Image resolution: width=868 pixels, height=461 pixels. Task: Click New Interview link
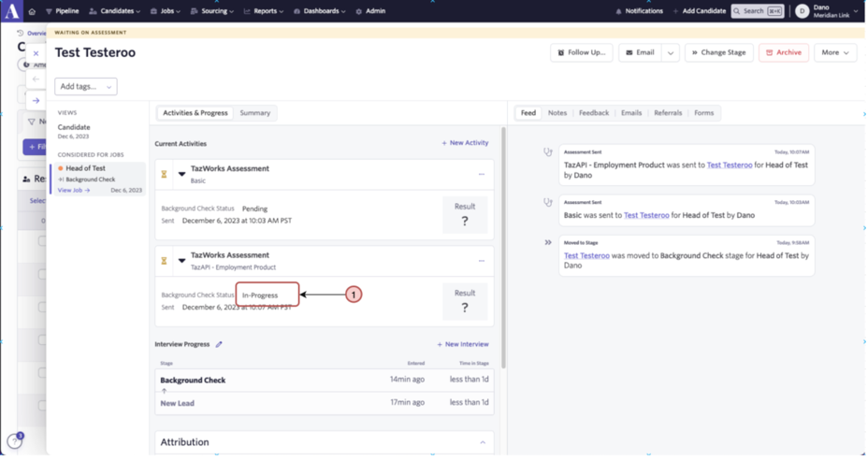463,344
